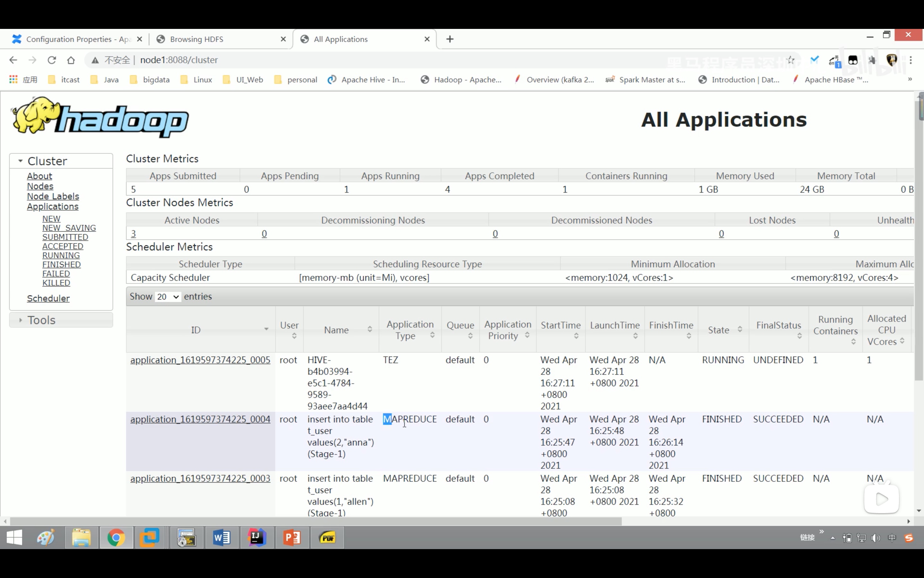Show more bookmarks chevron
The height and width of the screenshot is (578, 924).
(910, 79)
